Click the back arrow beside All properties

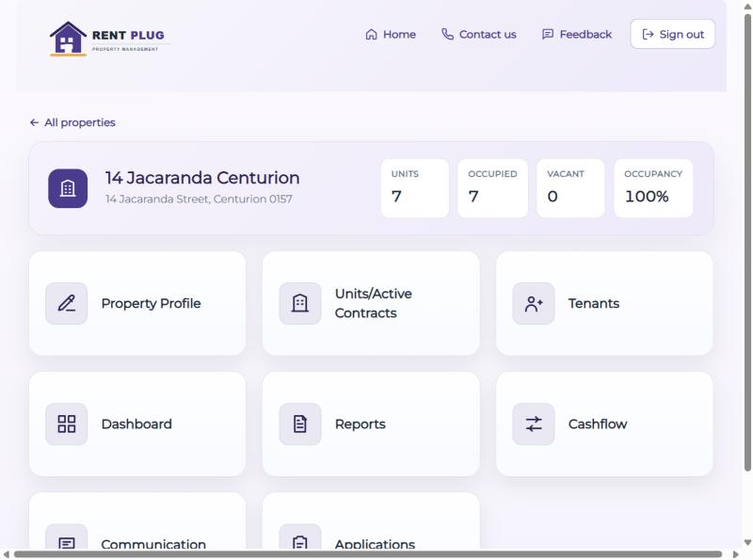coord(34,123)
